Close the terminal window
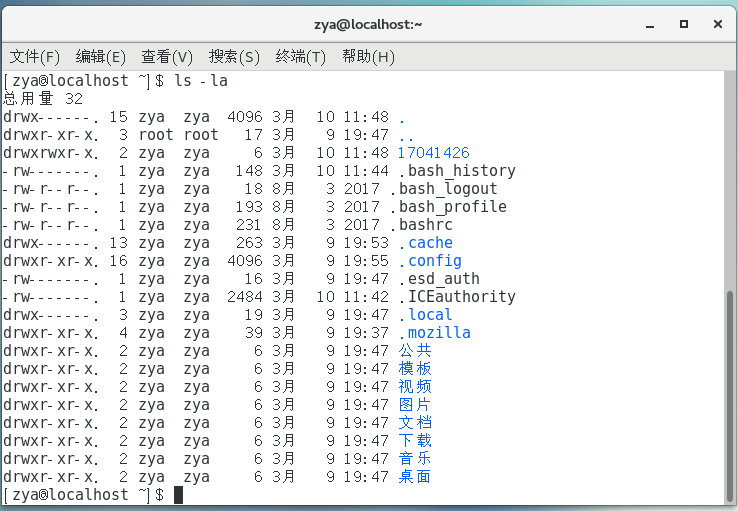 tap(718, 24)
